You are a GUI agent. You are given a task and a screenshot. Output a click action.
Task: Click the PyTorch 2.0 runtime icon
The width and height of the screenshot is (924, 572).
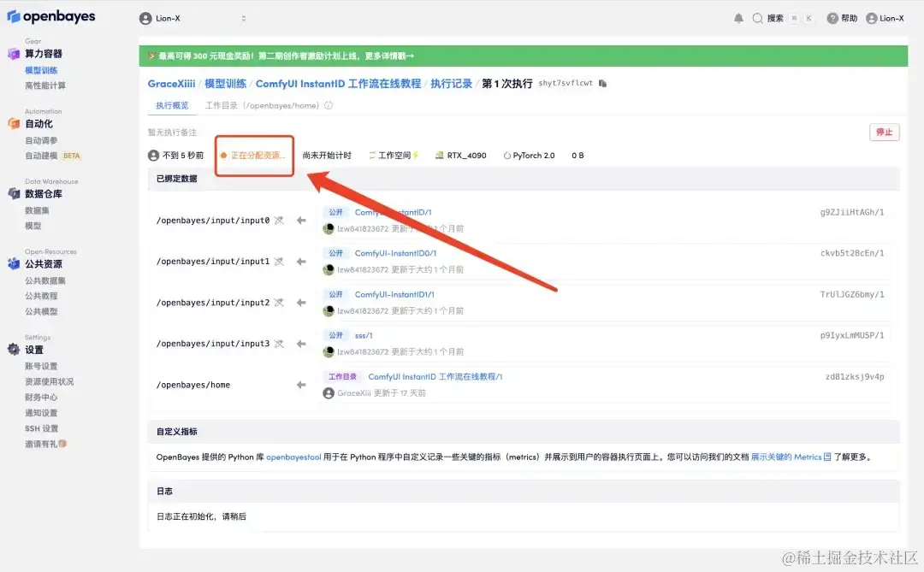(506, 156)
